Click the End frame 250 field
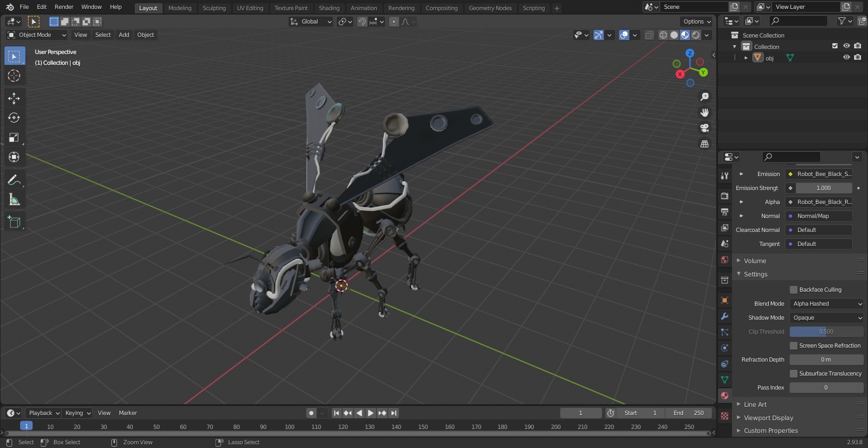 click(689, 413)
